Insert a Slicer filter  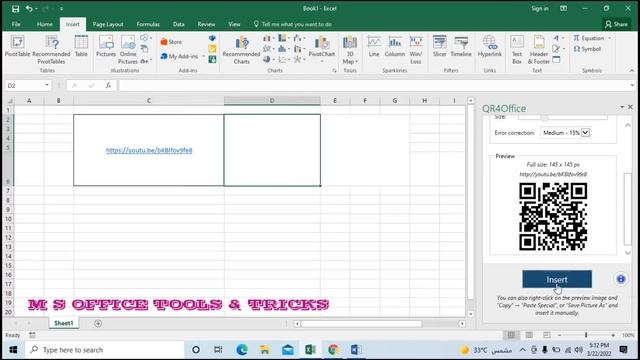click(440, 46)
